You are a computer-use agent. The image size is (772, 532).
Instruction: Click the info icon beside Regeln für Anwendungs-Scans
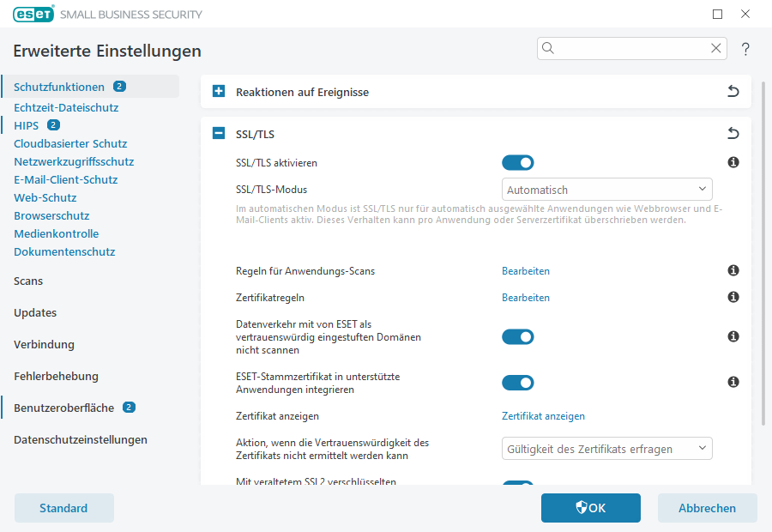733,270
